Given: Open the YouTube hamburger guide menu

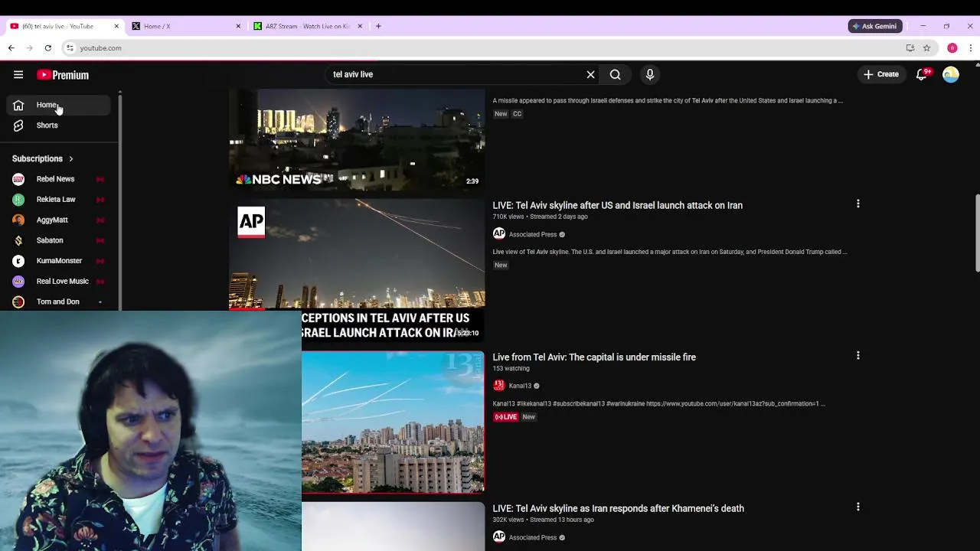Looking at the screenshot, I should [x=18, y=75].
